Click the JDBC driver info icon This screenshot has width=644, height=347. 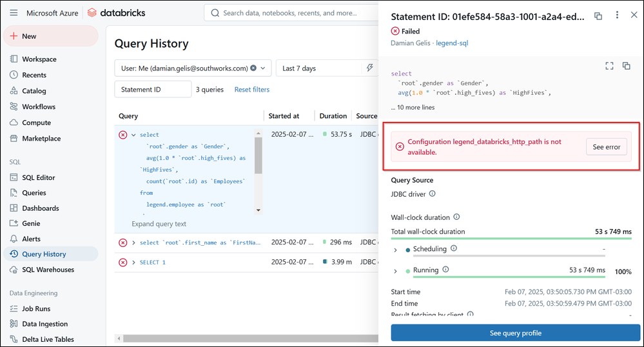(x=433, y=193)
